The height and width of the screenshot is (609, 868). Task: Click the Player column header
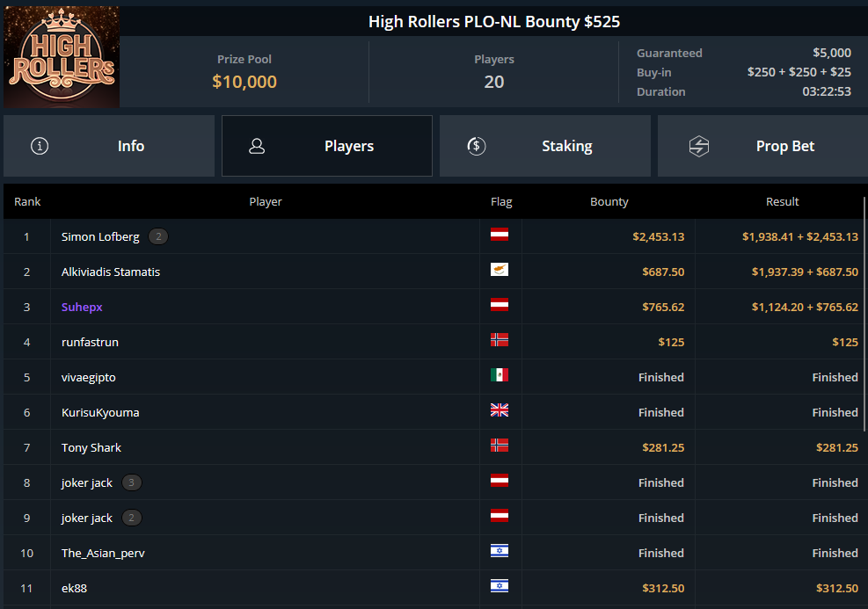(266, 202)
